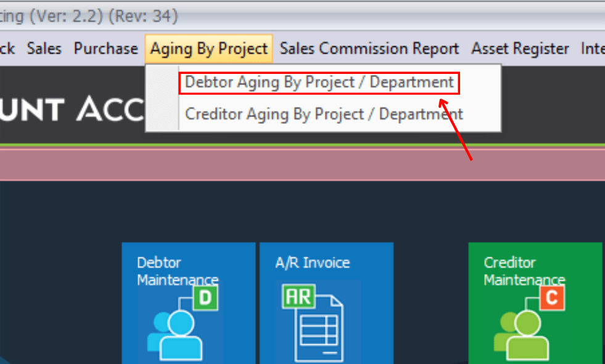This screenshot has height=364, width=605.
Task: Open the Sales Commission Report menu
Action: coord(369,49)
